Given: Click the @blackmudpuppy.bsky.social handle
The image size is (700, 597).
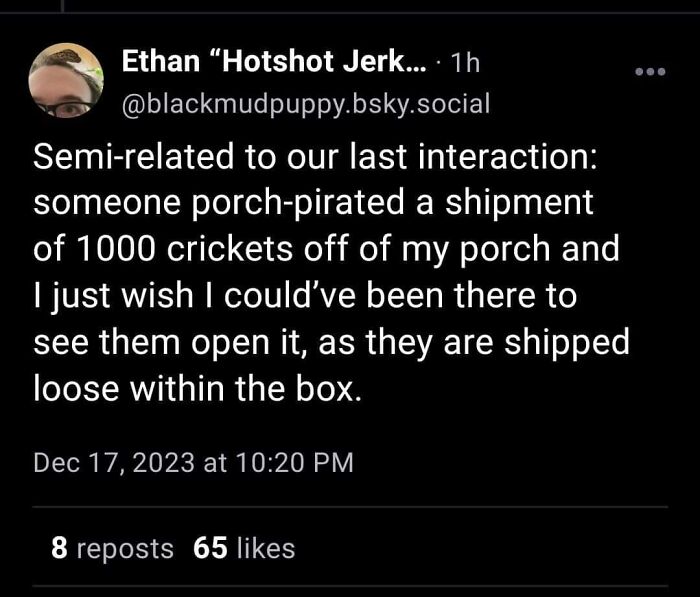Looking at the screenshot, I should click(305, 103).
